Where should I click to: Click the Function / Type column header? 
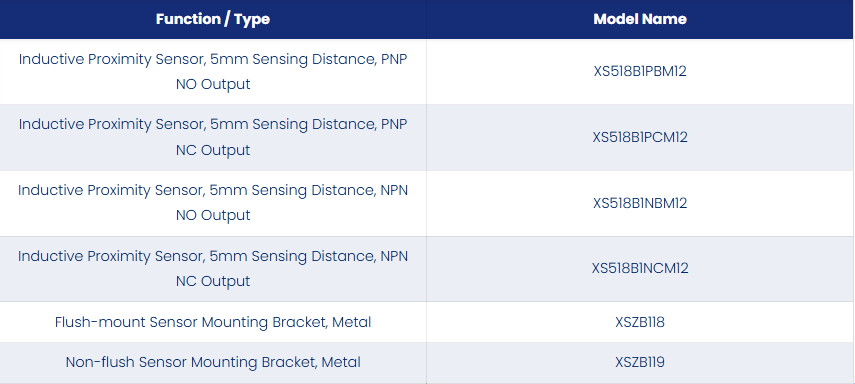[x=213, y=19]
